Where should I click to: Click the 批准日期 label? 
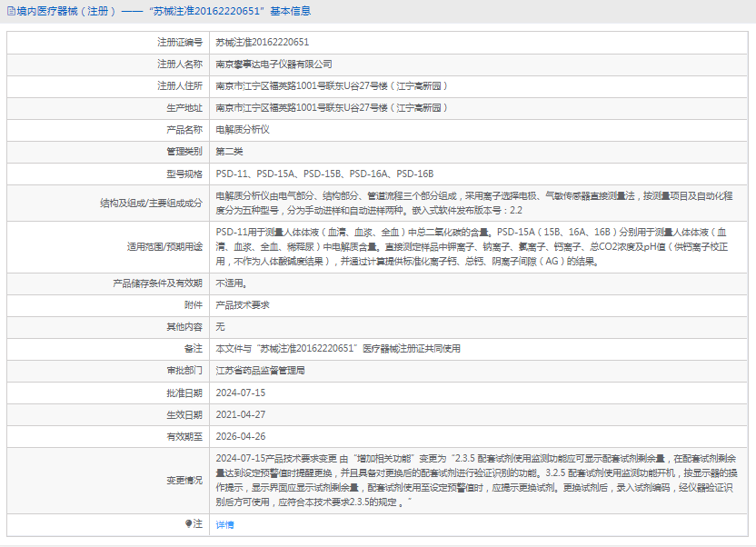pos(184,393)
